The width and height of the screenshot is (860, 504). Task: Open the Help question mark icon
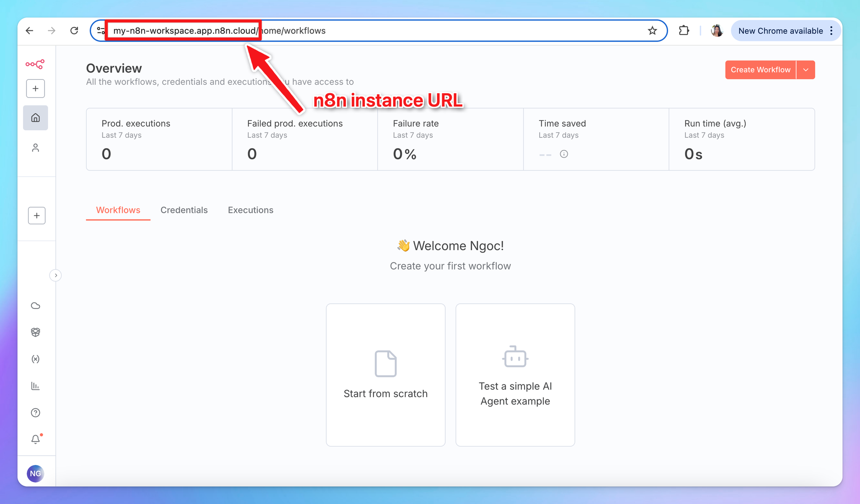[36, 413]
